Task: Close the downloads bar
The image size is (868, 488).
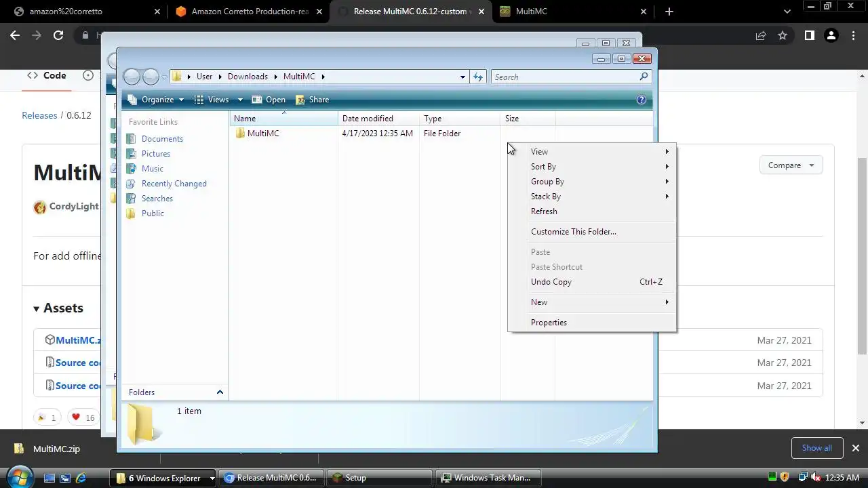Action: [855, 448]
